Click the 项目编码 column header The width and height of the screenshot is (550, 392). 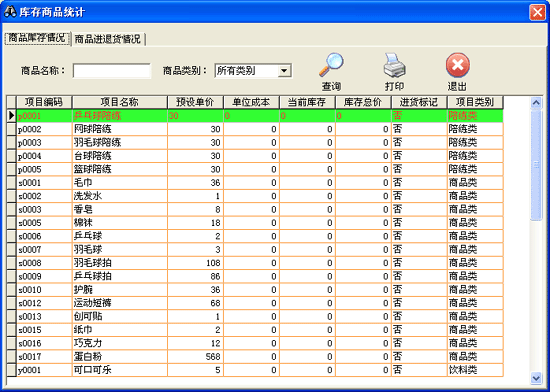[44, 102]
